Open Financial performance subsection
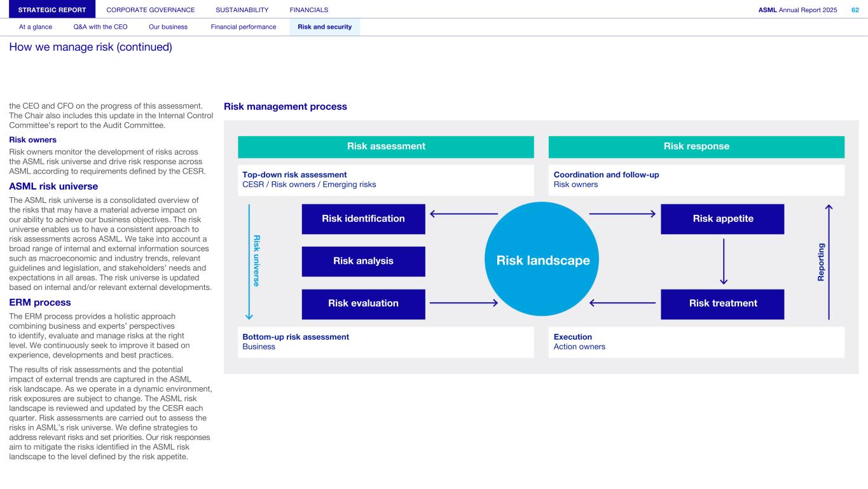 (x=243, y=27)
